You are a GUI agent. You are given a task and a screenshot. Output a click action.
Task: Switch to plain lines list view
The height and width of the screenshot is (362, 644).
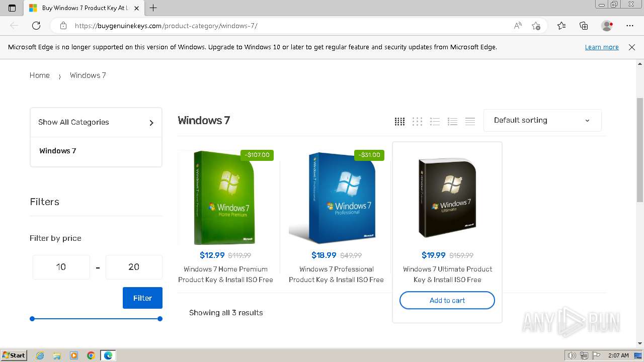470,121
